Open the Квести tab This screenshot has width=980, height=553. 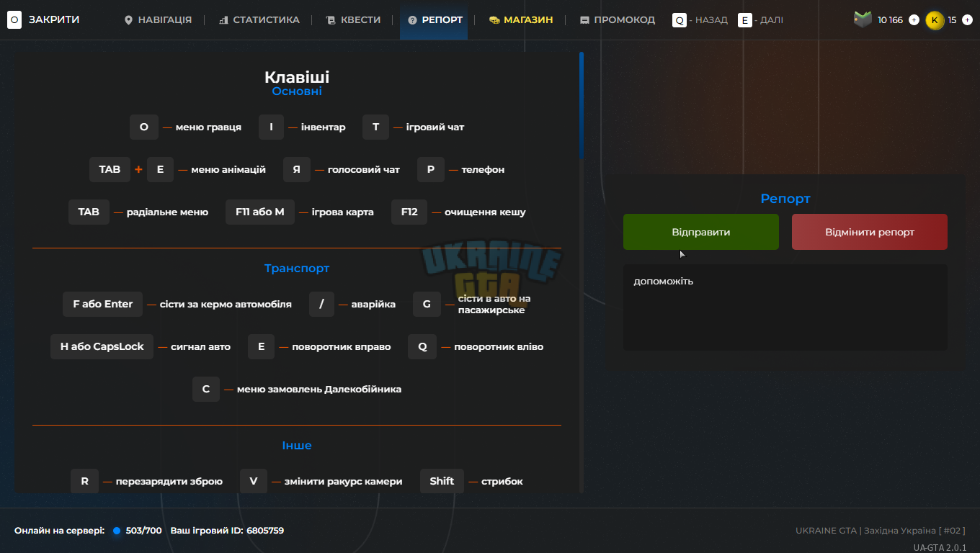point(353,20)
